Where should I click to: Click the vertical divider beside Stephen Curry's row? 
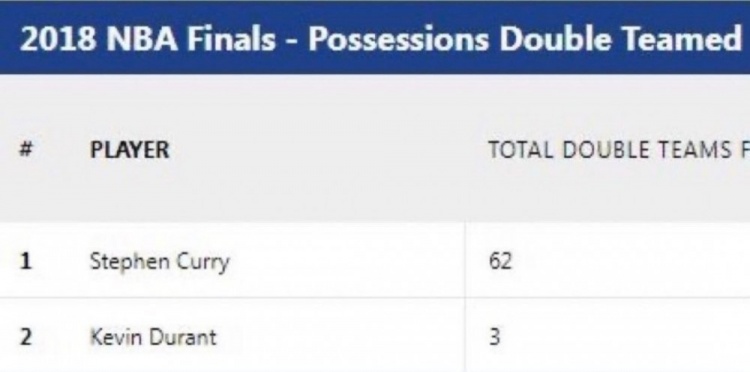click(465, 261)
